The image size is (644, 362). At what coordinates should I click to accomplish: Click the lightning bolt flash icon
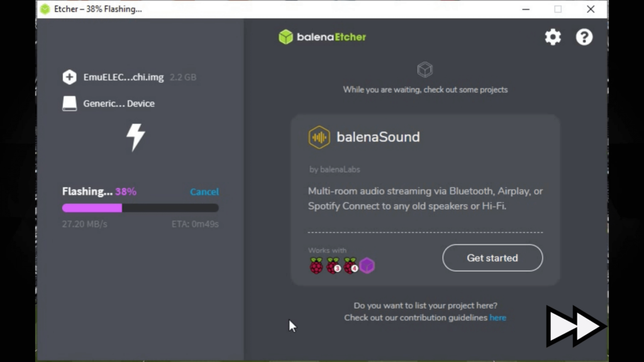click(136, 137)
